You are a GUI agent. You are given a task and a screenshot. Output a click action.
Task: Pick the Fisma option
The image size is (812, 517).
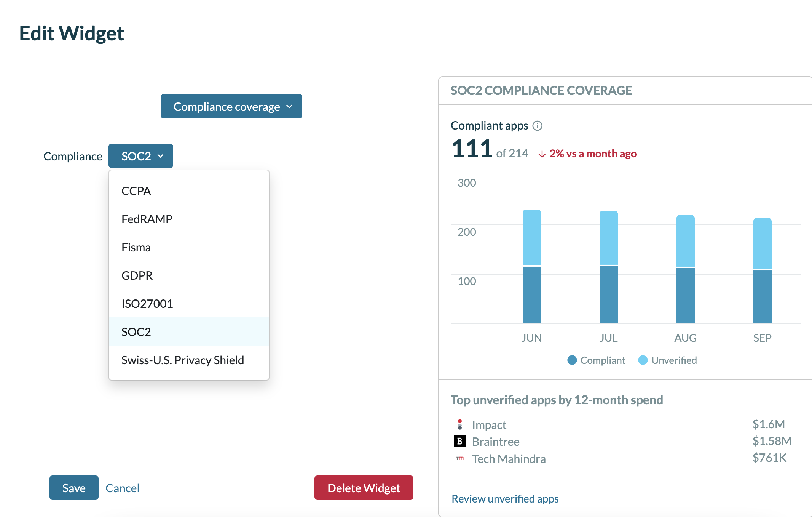click(136, 247)
